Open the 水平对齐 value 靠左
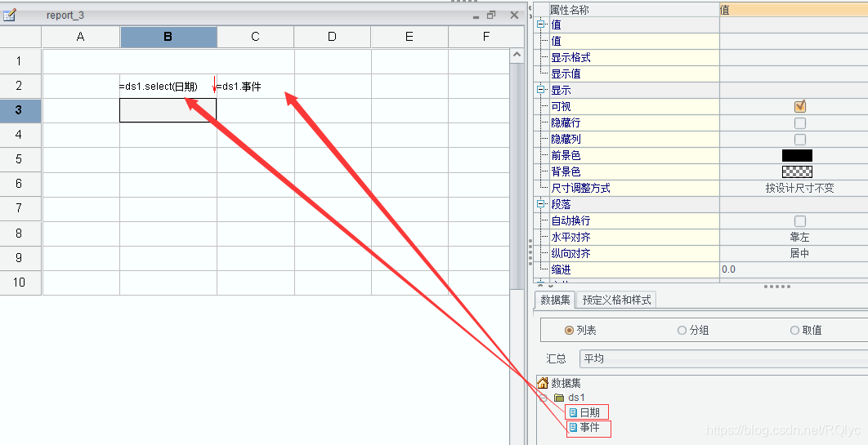Screen dimensions: 868x445 (x=794, y=237)
